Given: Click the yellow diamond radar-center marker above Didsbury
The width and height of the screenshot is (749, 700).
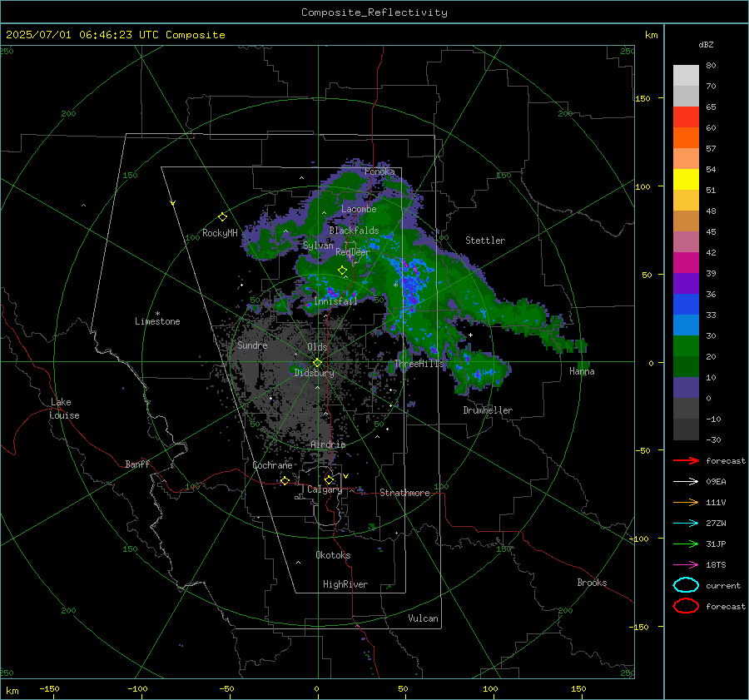Looking at the screenshot, I should pyautogui.click(x=317, y=363).
